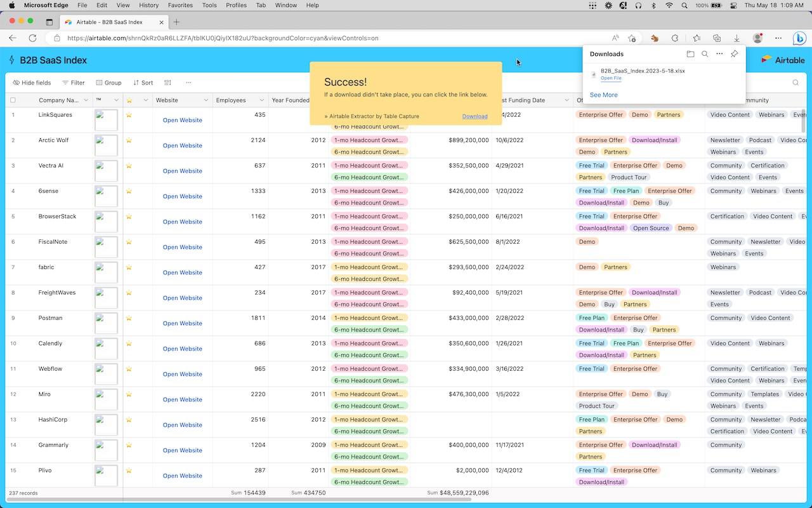Click the Airtable logo
The width and height of the screenshot is (812, 508).
coord(783,60)
